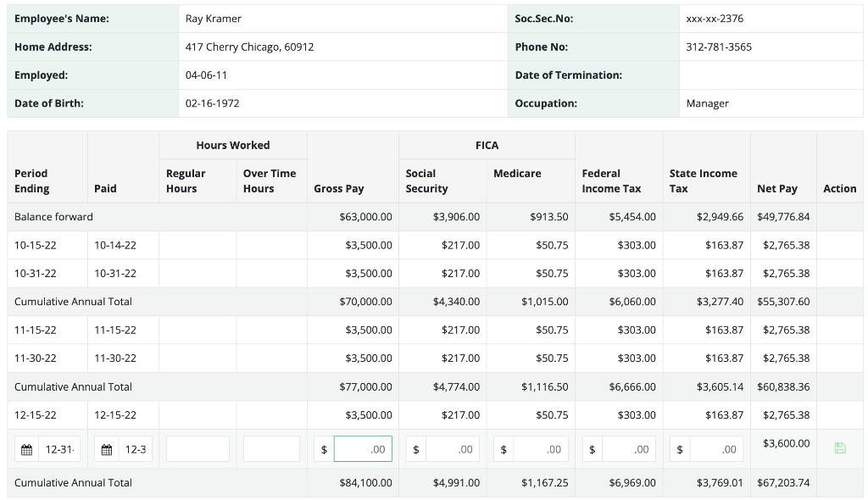Click the green save icon in Action column
Screen dimensions: 868x500
[x=840, y=448]
